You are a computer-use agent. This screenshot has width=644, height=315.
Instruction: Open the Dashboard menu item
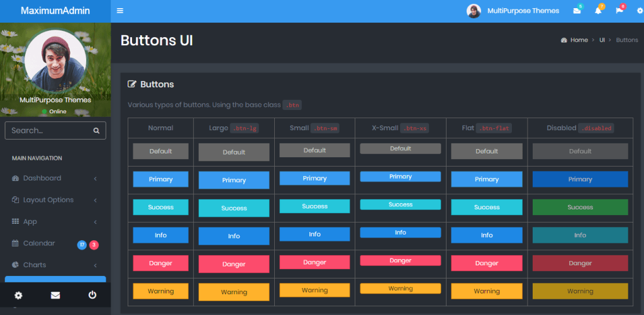pos(55,178)
